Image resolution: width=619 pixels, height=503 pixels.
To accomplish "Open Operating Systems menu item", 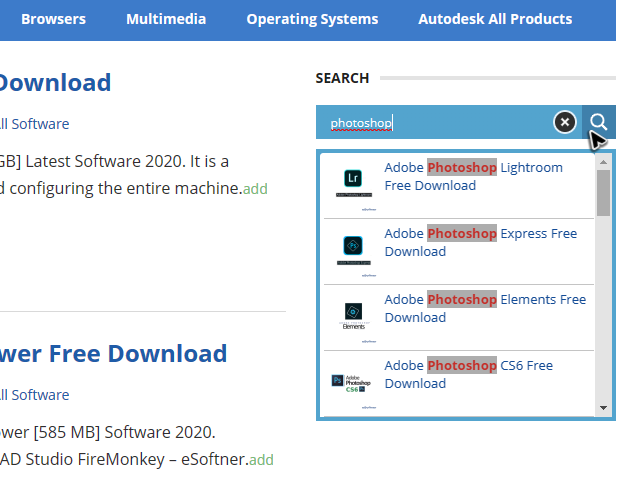I will click(x=312, y=19).
